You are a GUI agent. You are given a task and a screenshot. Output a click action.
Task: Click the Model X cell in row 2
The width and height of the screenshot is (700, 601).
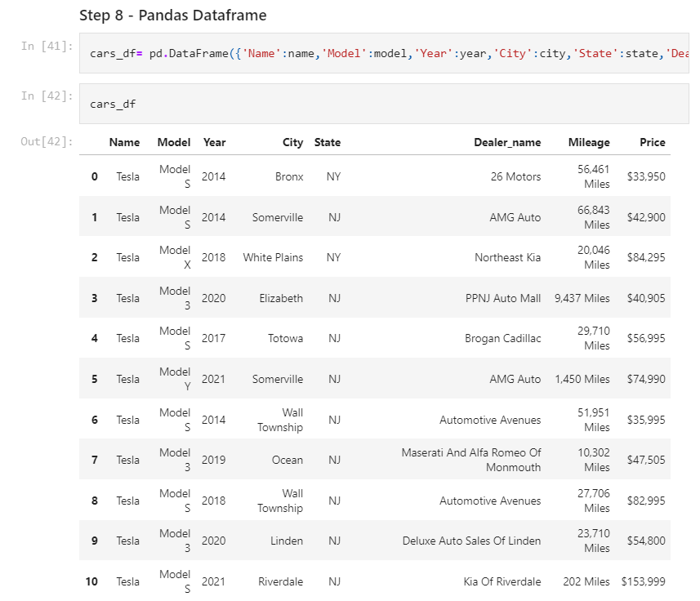click(175, 257)
